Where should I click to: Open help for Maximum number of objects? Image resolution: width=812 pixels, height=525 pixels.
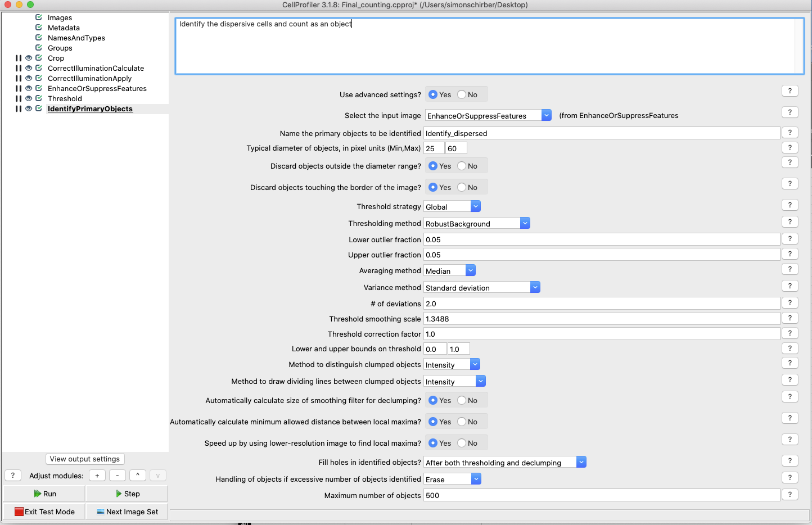coord(790,494)
